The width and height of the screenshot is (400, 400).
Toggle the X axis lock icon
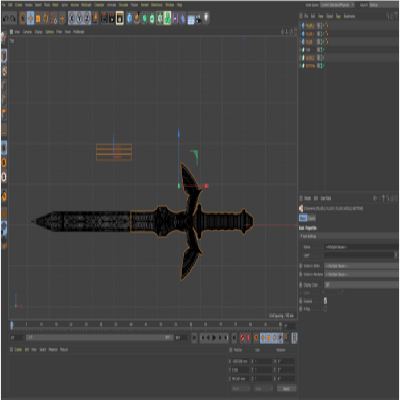click(x=72, y=18)
